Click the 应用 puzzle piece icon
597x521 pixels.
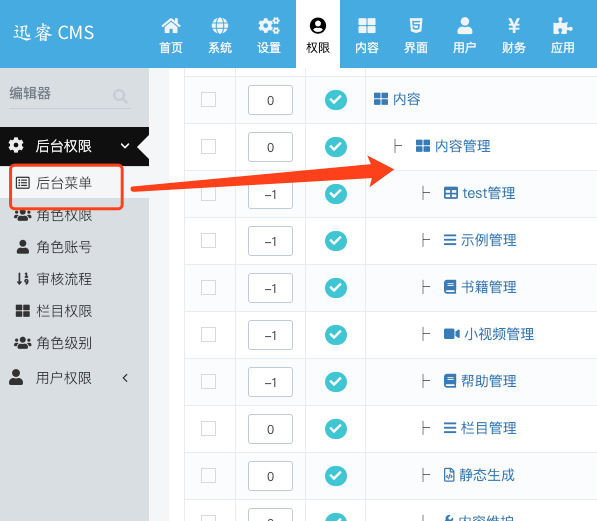point(562,26)
